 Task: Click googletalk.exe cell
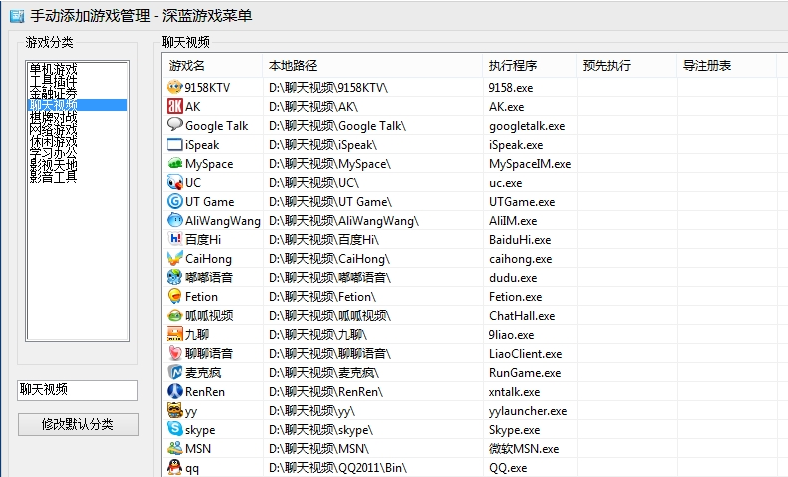527,126
